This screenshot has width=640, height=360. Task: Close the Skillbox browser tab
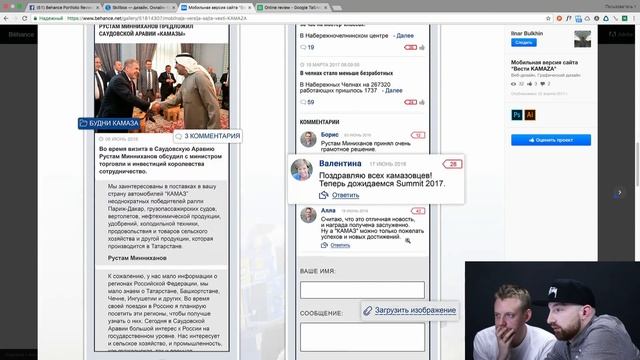tap(173, 8)
